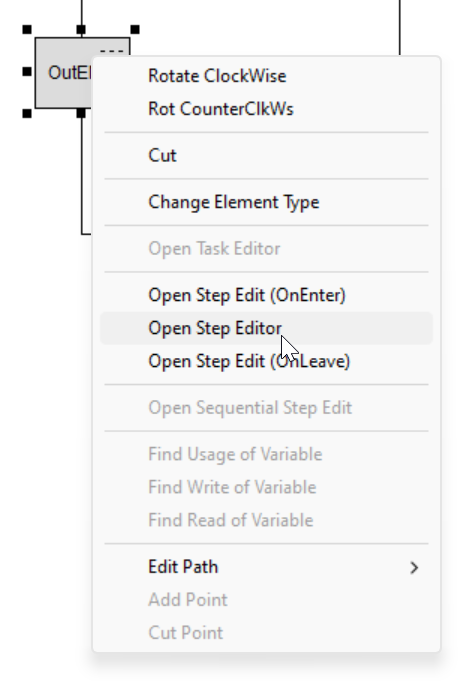Click the Edit Path menu label
469x681 pixels.
point(183,567)
